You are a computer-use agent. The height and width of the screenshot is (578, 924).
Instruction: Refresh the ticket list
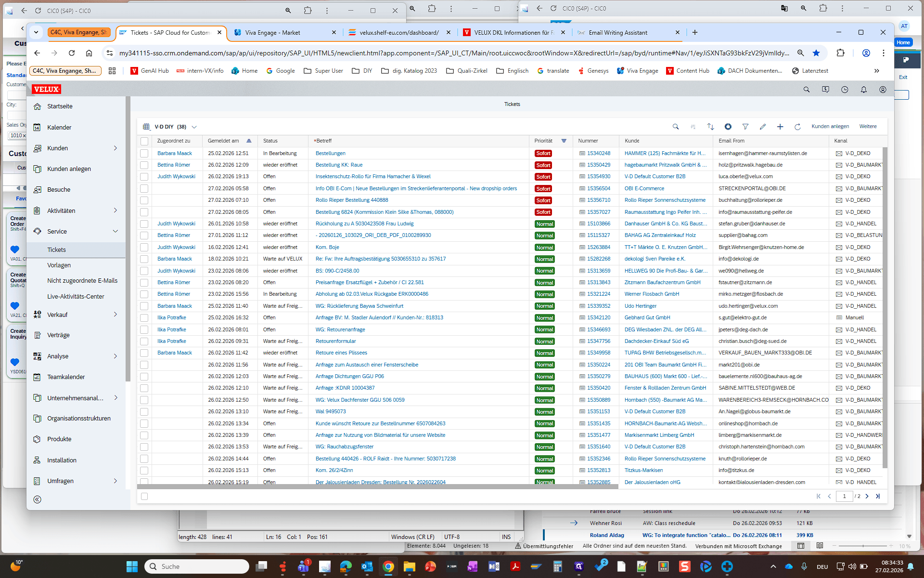pyautogui.click(x=797, y=127)
